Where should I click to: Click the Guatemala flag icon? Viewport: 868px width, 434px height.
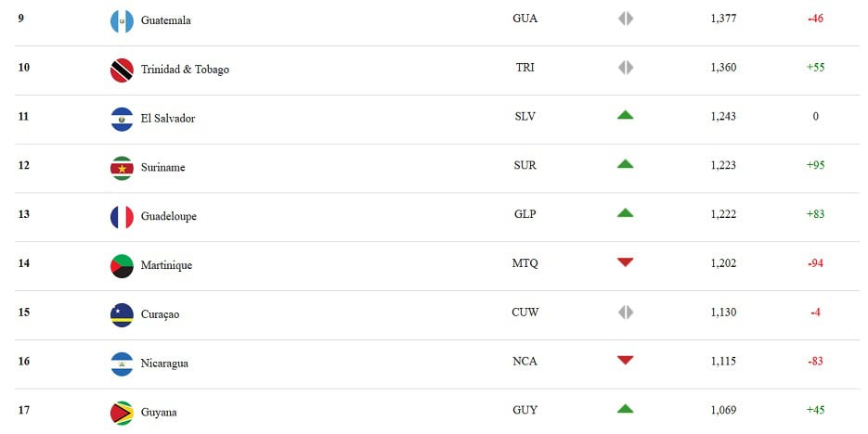tap(122, 20)
